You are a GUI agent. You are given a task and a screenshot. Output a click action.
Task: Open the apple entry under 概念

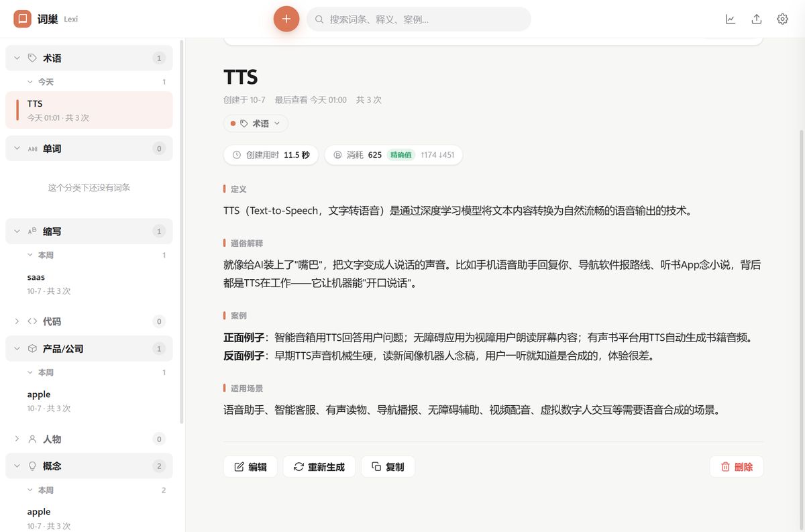coord(89,517)
